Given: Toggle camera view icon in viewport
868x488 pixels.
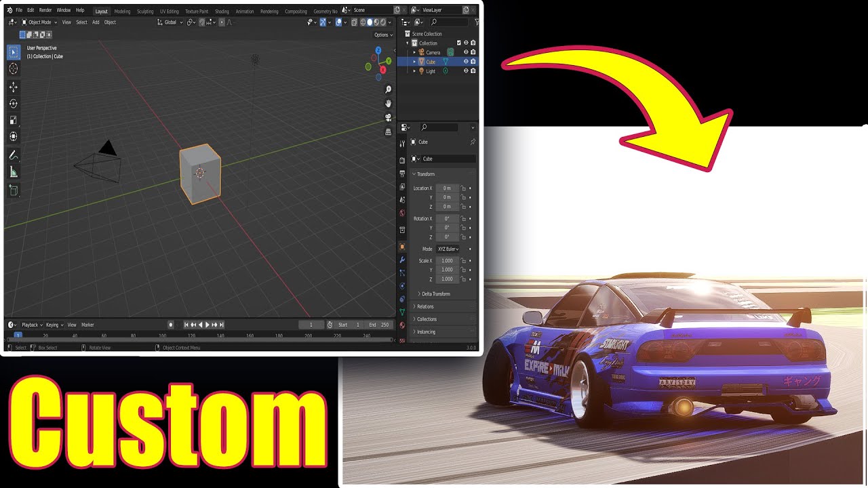Looking at the screenshot, I should (388, 118).
